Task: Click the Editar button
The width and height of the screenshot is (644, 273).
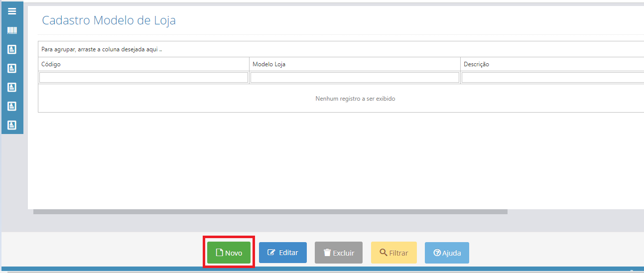Action: pyautogui.click(x=283, y=253)
